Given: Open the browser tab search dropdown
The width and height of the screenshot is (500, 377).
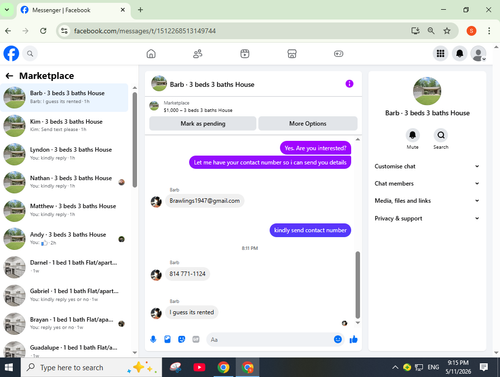Looking at the screenshot, I should point(7,10).
